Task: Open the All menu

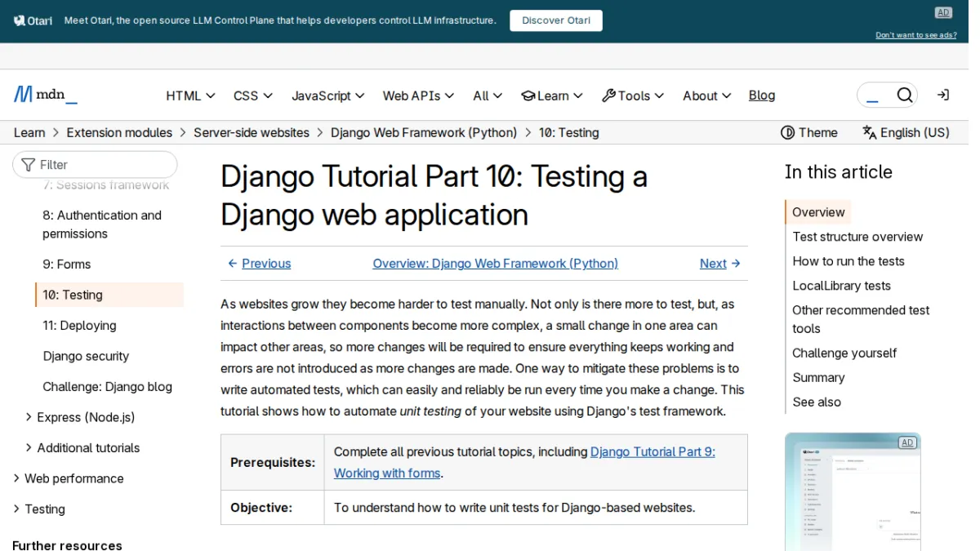Action: [488, 96]
